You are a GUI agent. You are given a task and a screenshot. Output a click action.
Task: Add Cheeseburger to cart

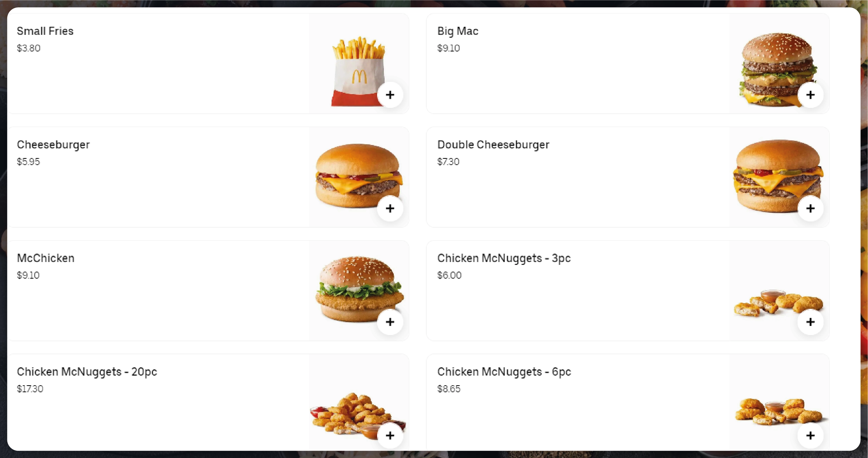(x=390, y=208)
